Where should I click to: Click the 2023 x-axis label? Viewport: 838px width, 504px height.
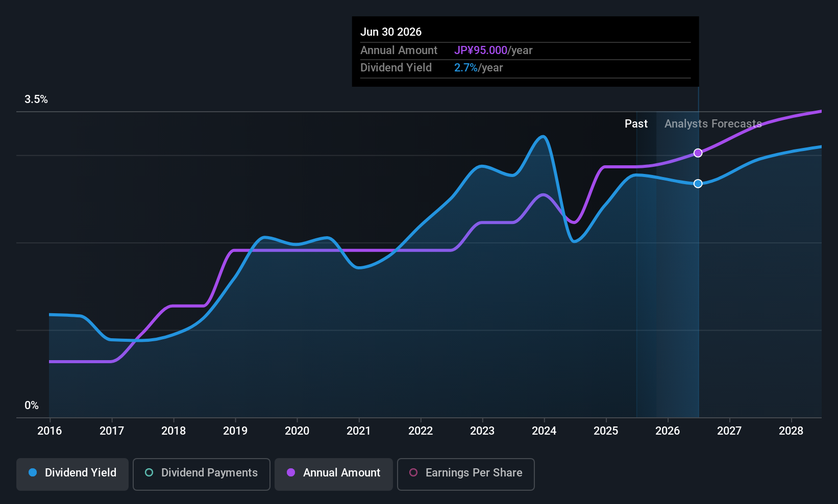point(482,431)
